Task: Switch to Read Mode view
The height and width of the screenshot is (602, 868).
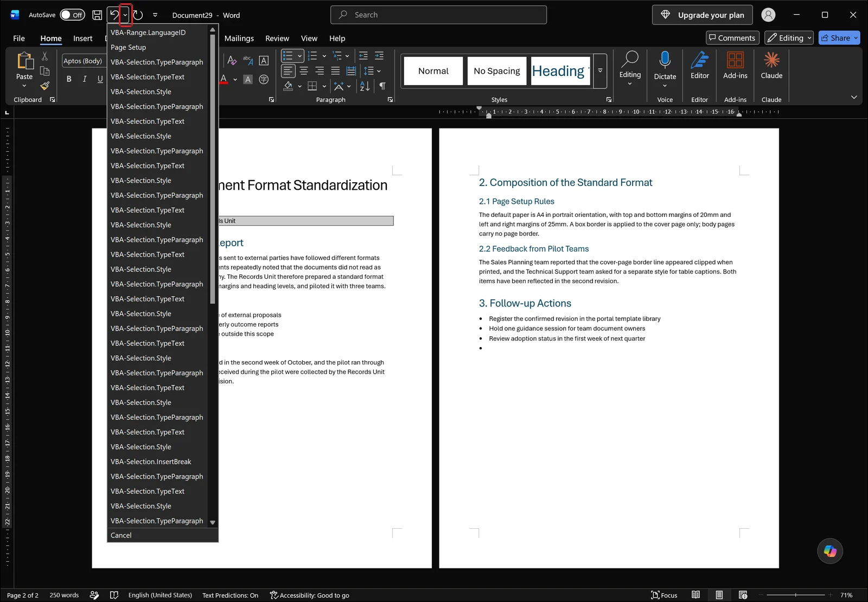Action: (x=695, y=595)
